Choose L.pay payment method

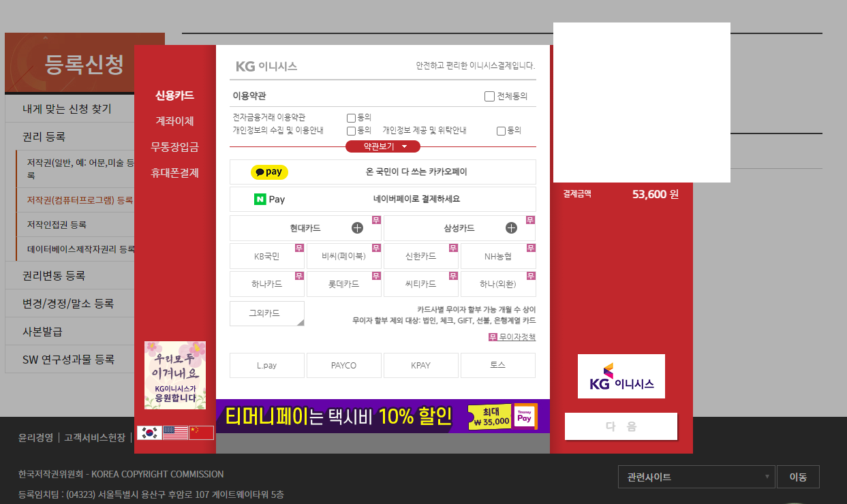(x=267, y=365)
